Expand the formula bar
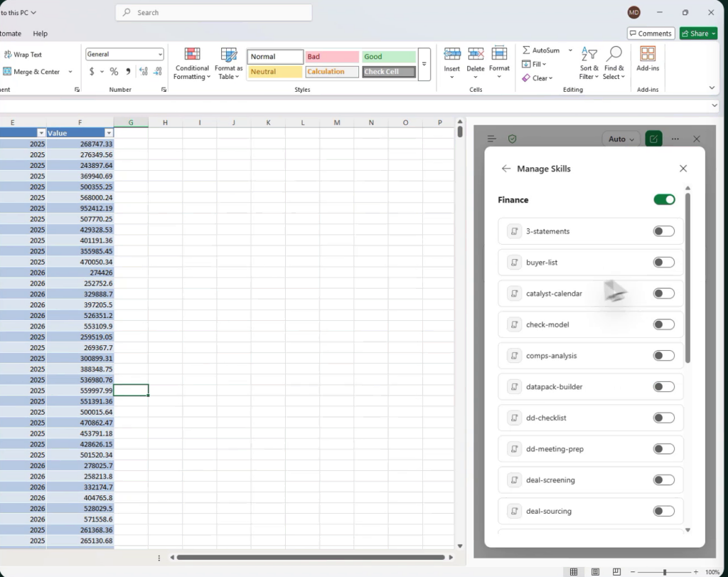Image resolution: width=728 pixels, height=577 pixels. pyautogui.click(x=714, y=106)
